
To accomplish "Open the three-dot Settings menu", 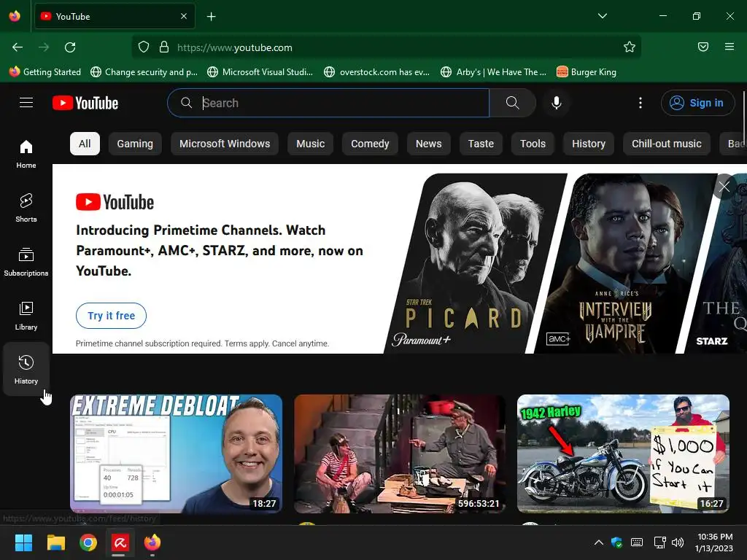I will point(640,103).
